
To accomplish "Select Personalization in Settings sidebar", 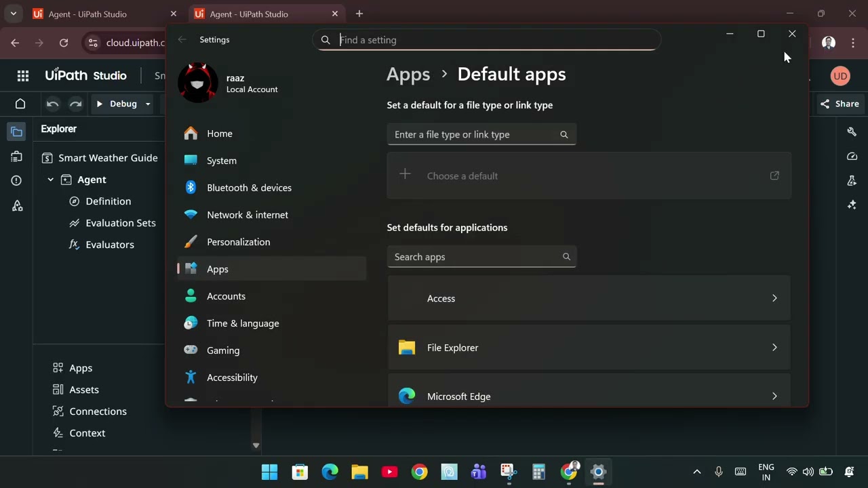I will point(271,242).
